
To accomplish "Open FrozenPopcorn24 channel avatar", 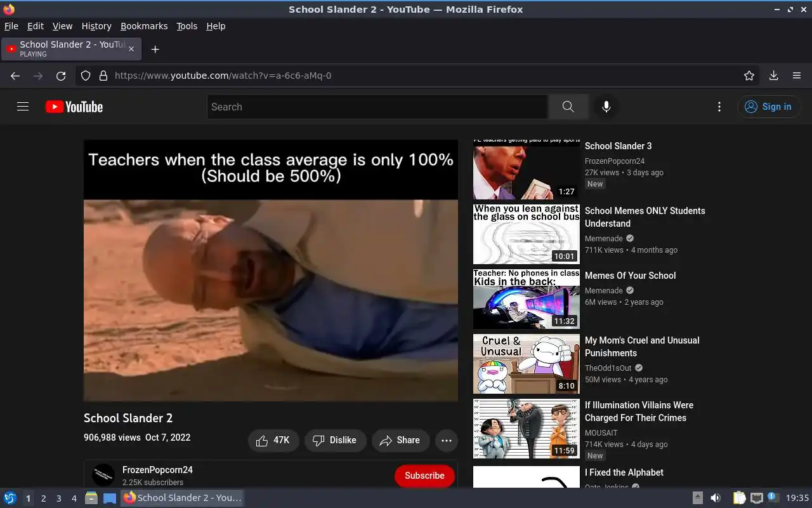I will click(103, 475).
